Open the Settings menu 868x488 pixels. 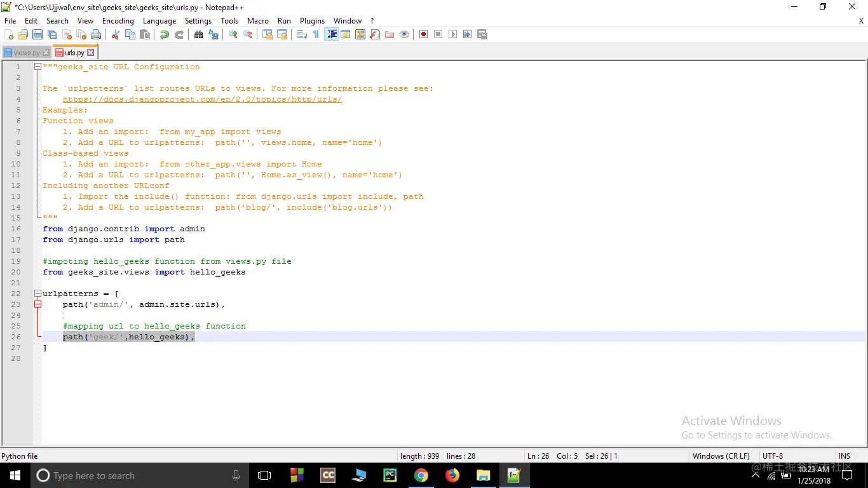click(x=198, y=21)
